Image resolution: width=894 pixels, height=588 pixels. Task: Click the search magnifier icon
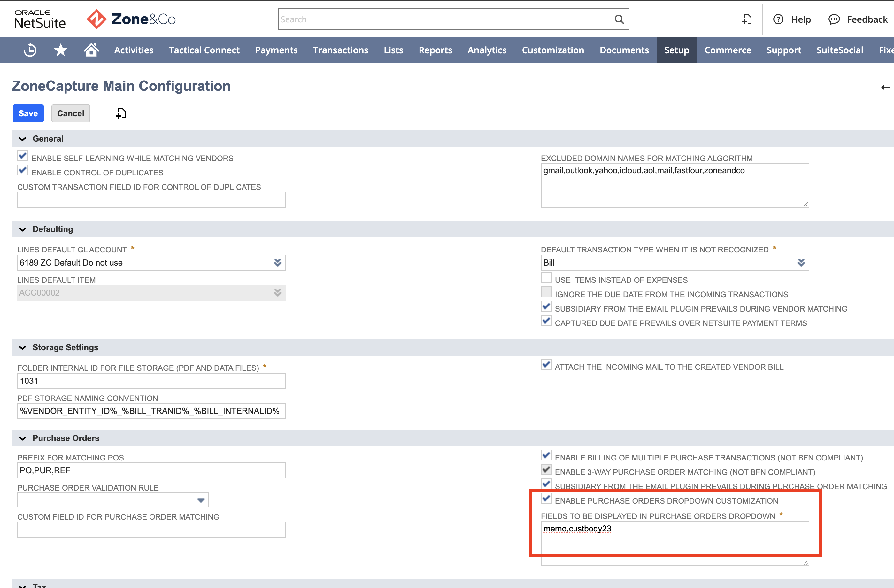click(x=620, y=19)
